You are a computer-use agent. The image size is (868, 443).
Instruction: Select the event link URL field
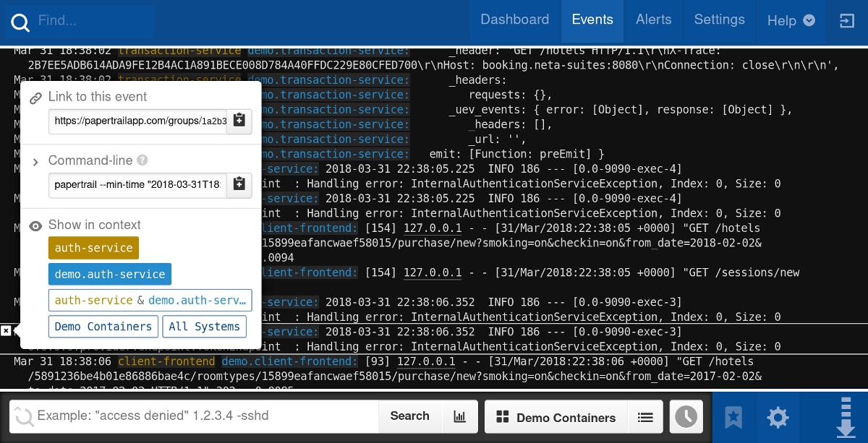click(138, 121)
